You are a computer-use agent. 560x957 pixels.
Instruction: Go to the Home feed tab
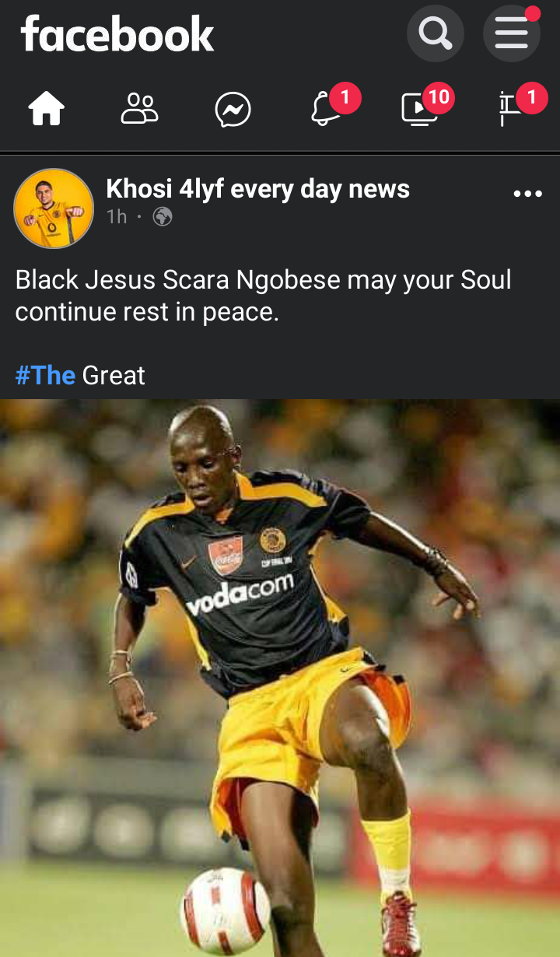point(47,109)
